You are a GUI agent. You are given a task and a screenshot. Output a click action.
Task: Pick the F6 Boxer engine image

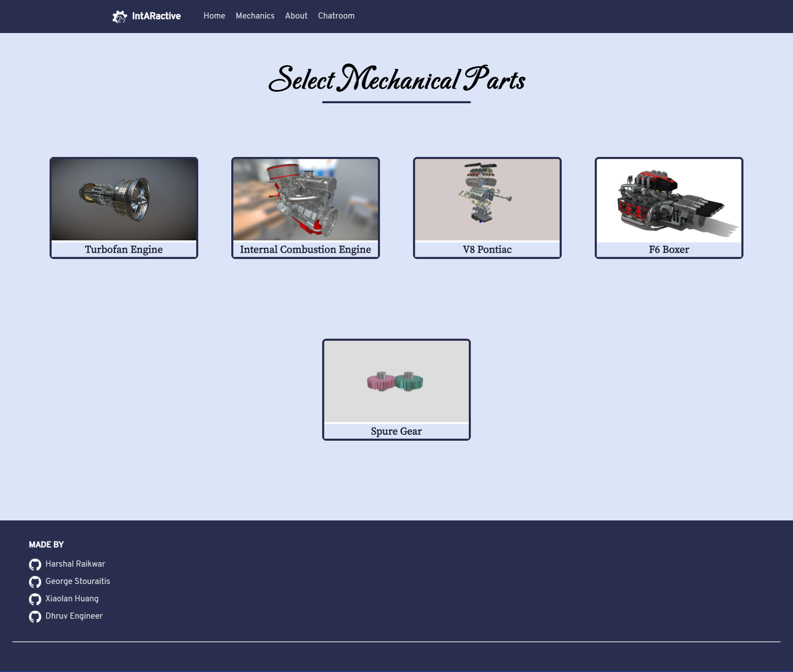(669, 199)
